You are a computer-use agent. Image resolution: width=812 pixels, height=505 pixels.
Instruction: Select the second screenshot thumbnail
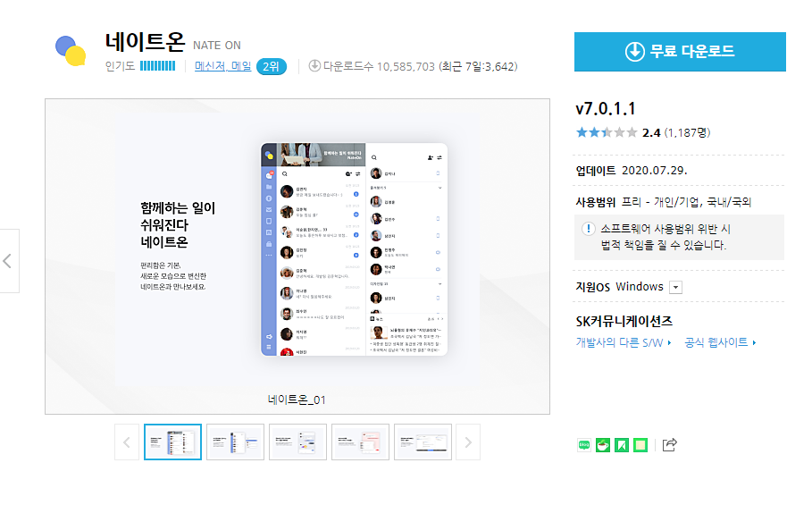235,442
